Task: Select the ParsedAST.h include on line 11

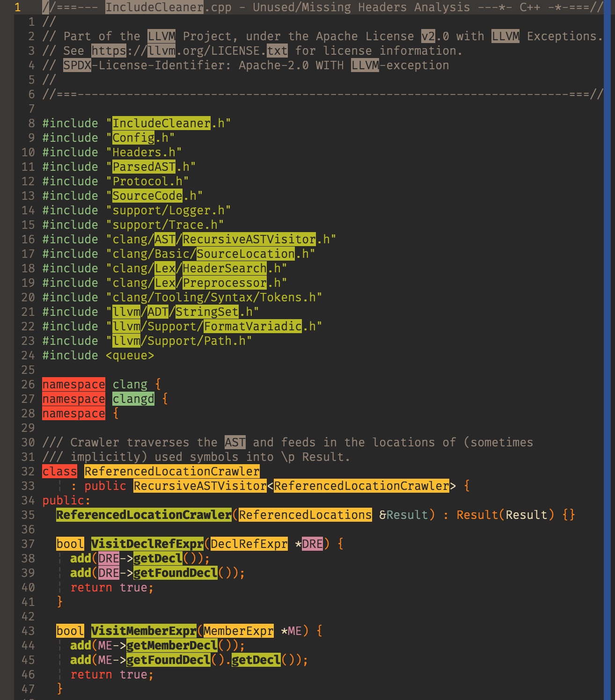Action: click(143, 167)
